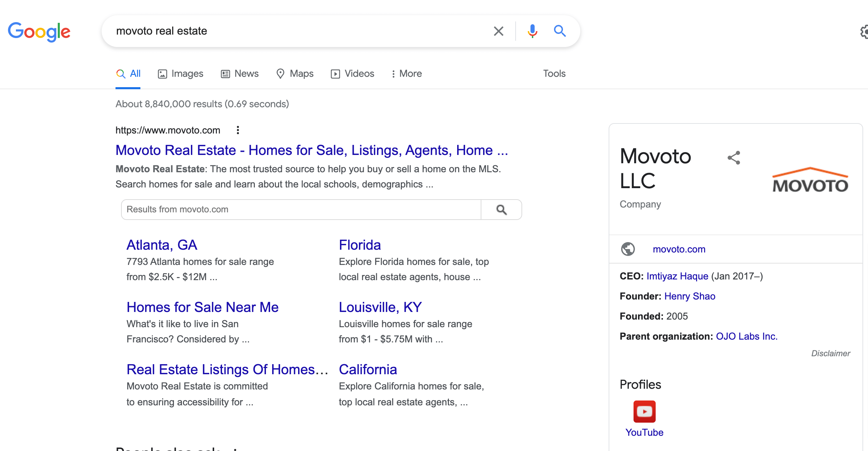868x451 pixels.
Task: Click the Movoto logo image
Action: [x=810, y=180]
